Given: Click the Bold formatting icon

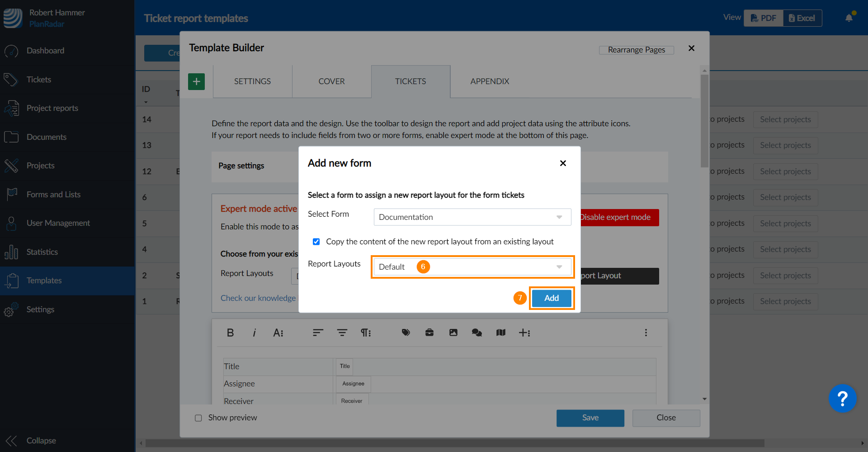Looking at the screenshot, I should coord(230,333).
